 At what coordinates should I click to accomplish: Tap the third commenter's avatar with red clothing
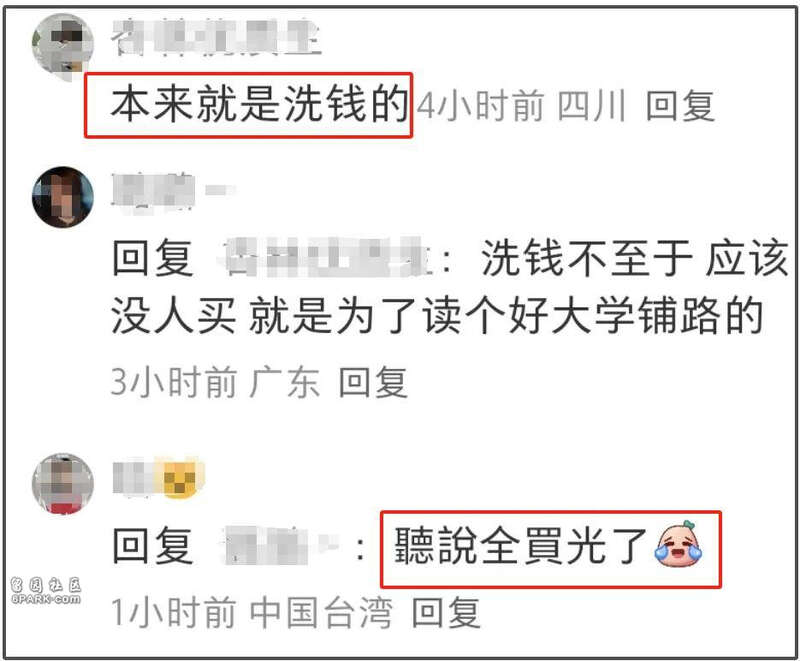[x=63, y=484]
